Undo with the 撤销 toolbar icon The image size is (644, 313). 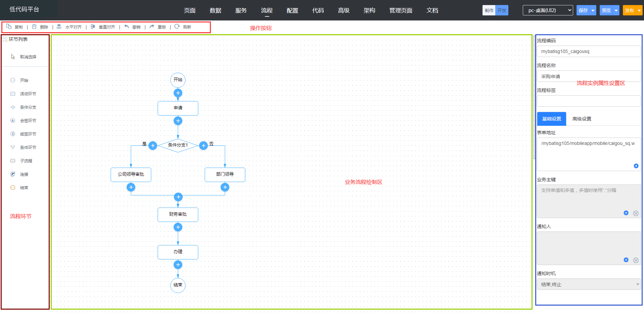[127, 27]
